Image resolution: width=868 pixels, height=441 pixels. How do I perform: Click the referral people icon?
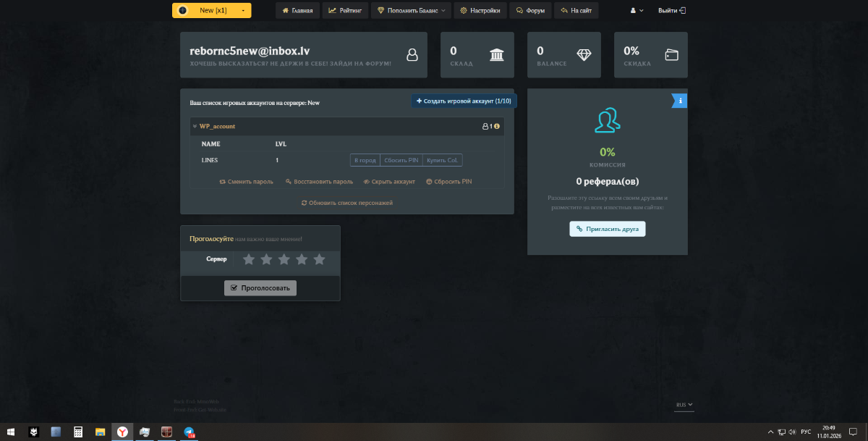coord(607,120)
